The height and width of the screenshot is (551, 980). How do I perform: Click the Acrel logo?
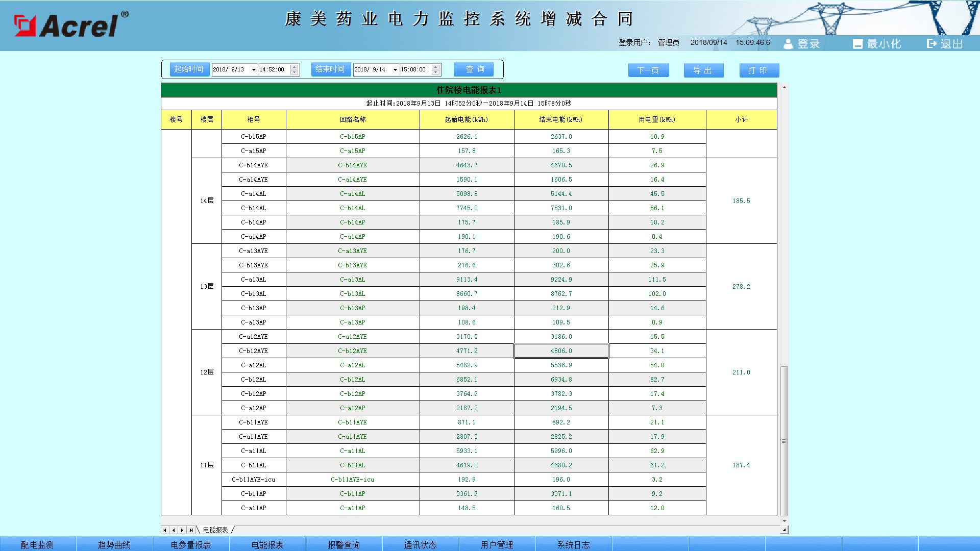[71, 24]
